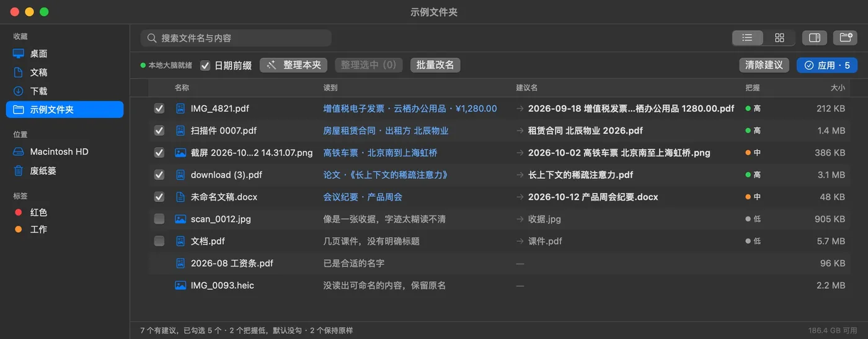Click the magnifier icon in search box
The width and height of the screenshot is (868, 339).
(152, 38)
